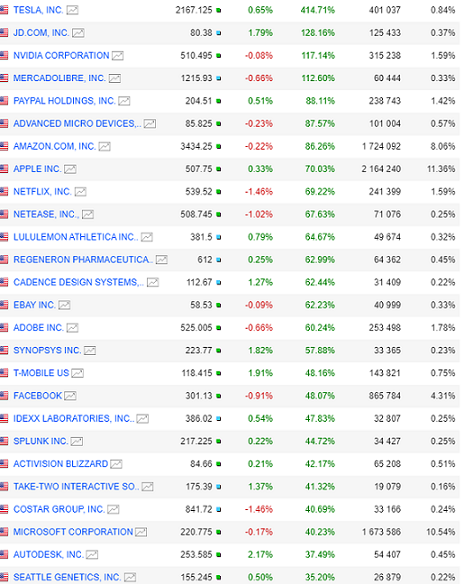The height and width of the screenshot is (584, 464).
Task: Select Amazon's price 3434.25
Action: (196, 146)
